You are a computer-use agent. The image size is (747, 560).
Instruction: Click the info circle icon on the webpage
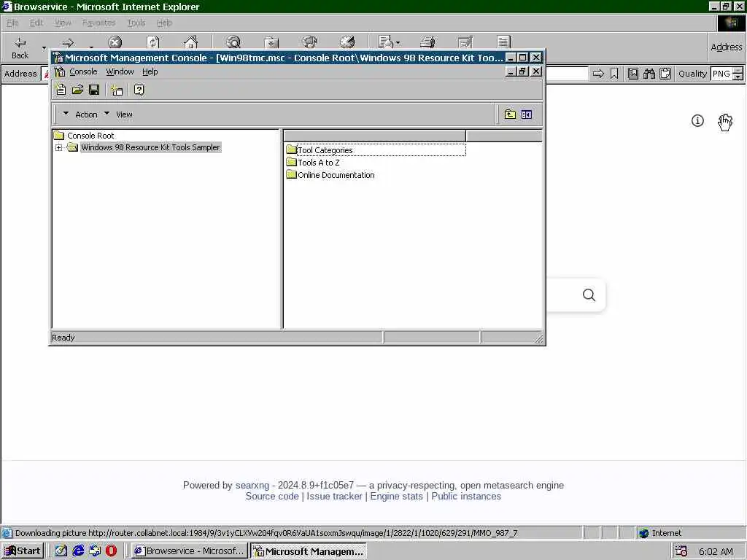[x=697, y=120]
